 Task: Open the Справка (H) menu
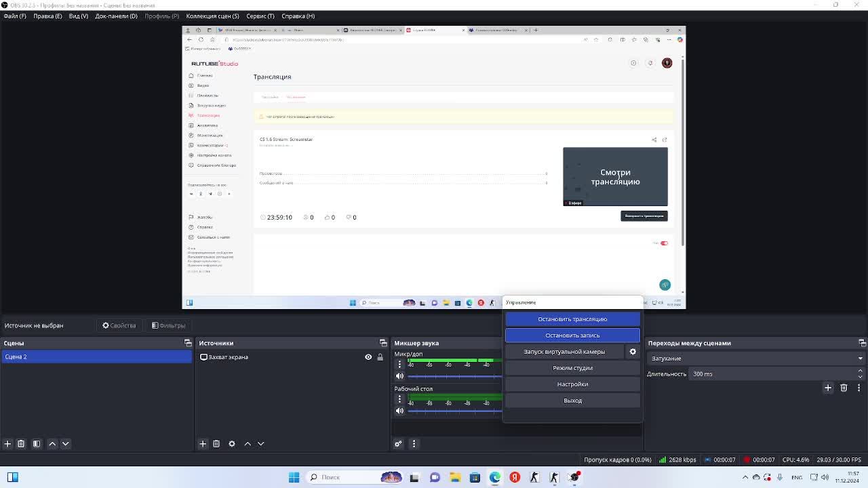pos(298,16)
